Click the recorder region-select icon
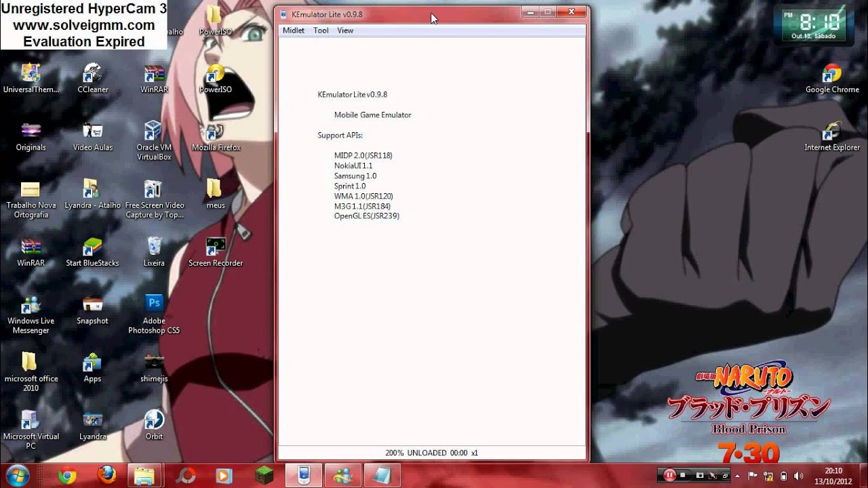868x488 pixels. point(713,475)
